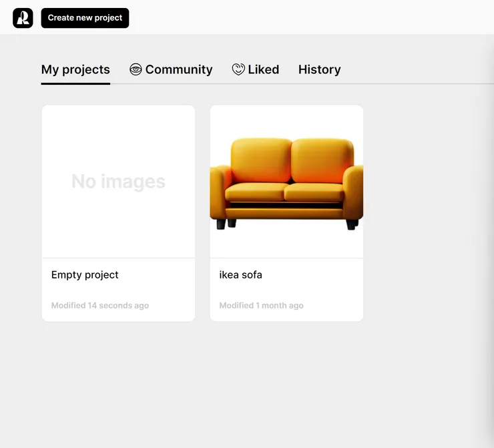This screenshot has height=448, width=494.
Task: Click the "No images" placeholder preview
Action: pos(118,181)
